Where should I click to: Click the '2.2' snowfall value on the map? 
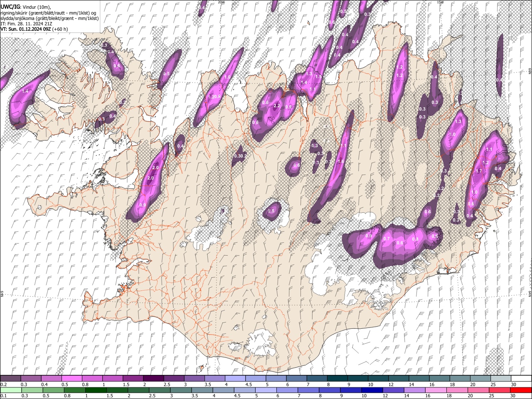tap(277, 106)
